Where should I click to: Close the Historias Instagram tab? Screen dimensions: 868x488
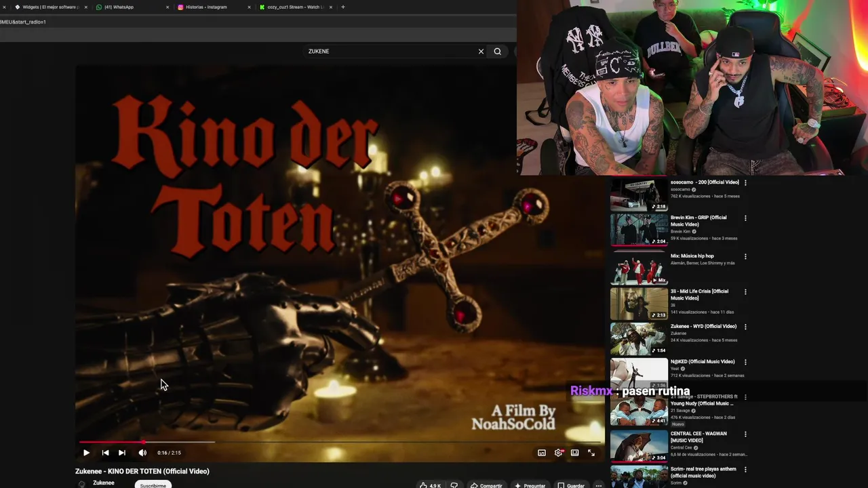249,7
